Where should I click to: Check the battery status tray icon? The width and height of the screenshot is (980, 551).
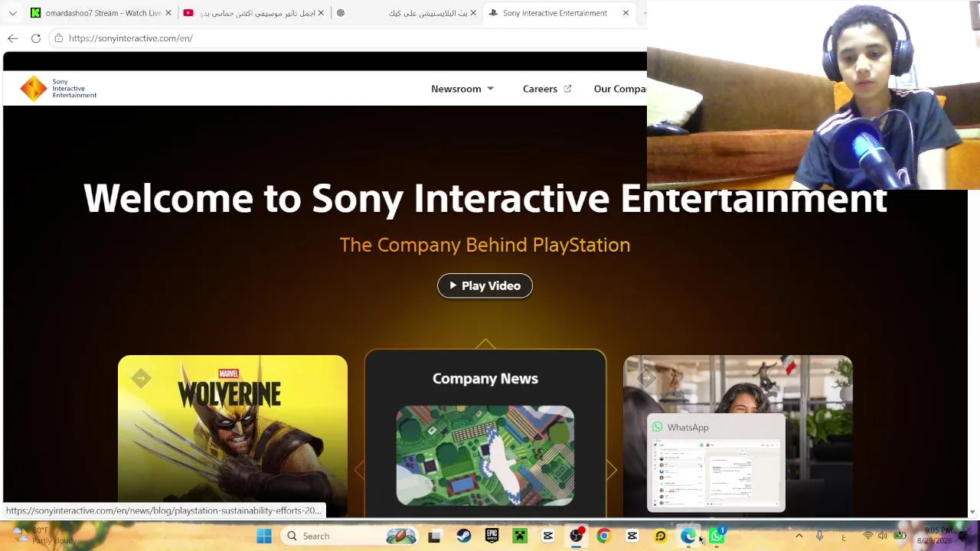tap(900, 536)
